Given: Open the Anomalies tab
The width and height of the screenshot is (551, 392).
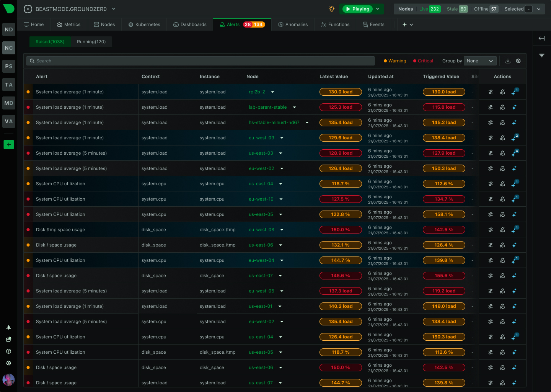Looking at the screenshot, I should pos(293,24).
